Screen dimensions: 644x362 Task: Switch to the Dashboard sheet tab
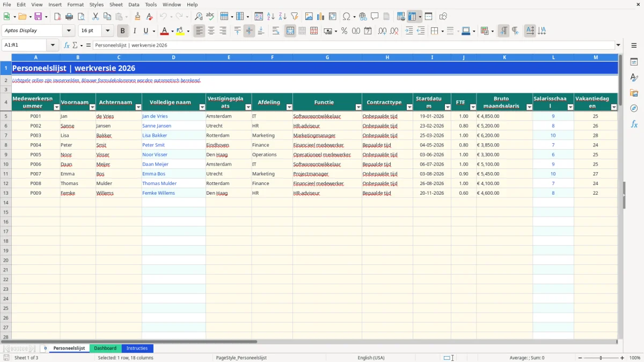point(105,348)
